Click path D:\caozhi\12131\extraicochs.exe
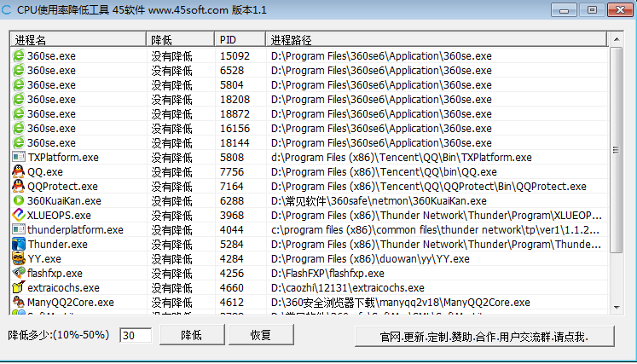Viewport: 637px width, 364px height. click(x=348, y=288)
